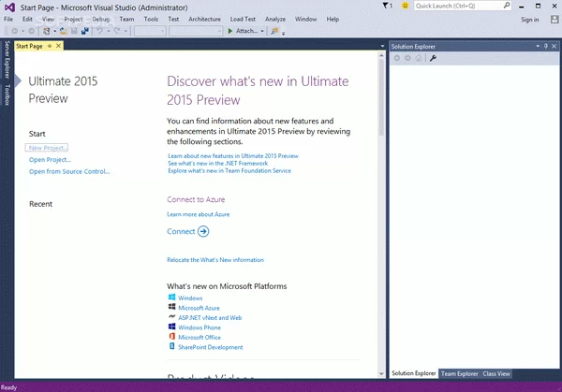
Task: Click the Windows platform icon
Action: coord(171,298)
